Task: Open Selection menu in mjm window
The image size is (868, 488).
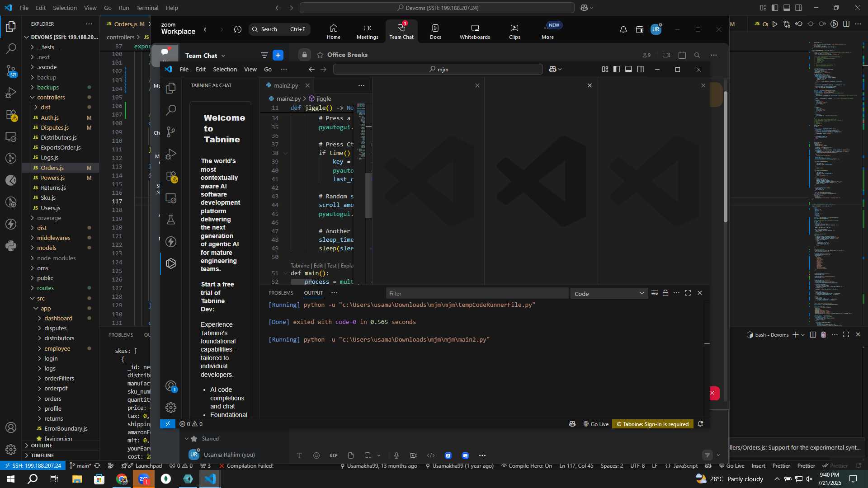Action: (225, 69)
